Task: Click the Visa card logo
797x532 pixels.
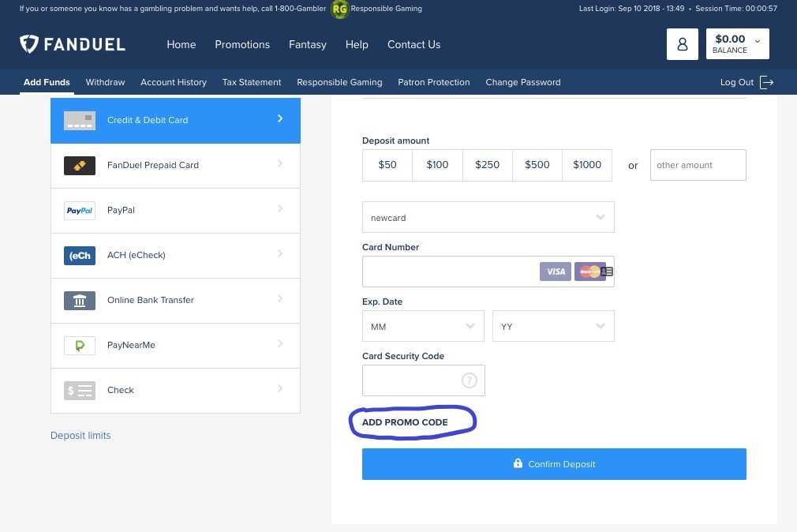Action: click(x=555, y=272)
